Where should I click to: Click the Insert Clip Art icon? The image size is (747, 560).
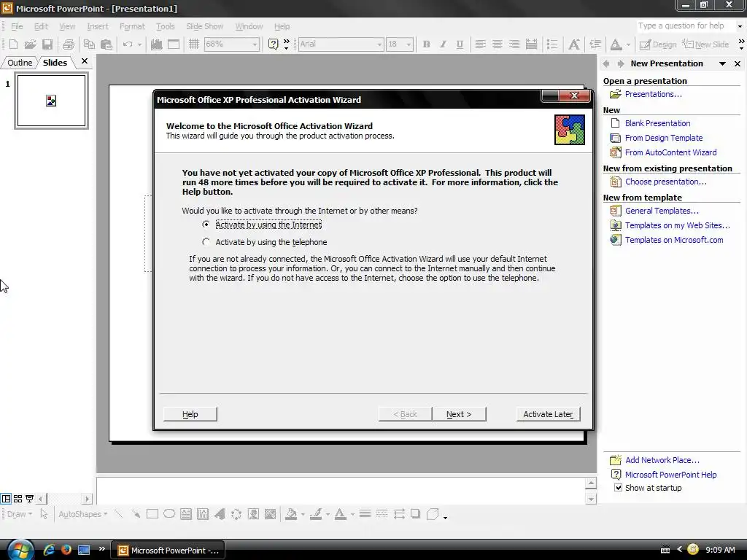coord(253,514)
